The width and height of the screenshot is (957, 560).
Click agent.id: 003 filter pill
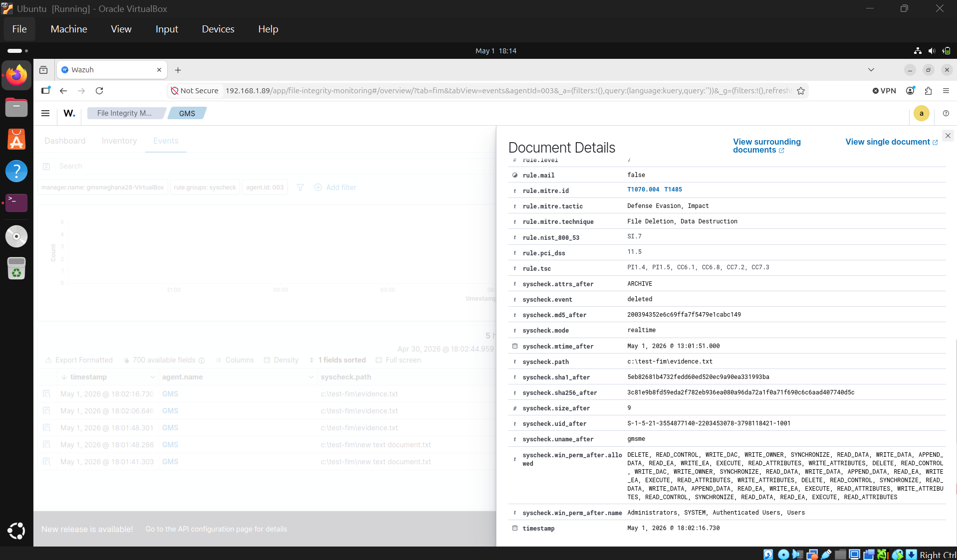264,187
